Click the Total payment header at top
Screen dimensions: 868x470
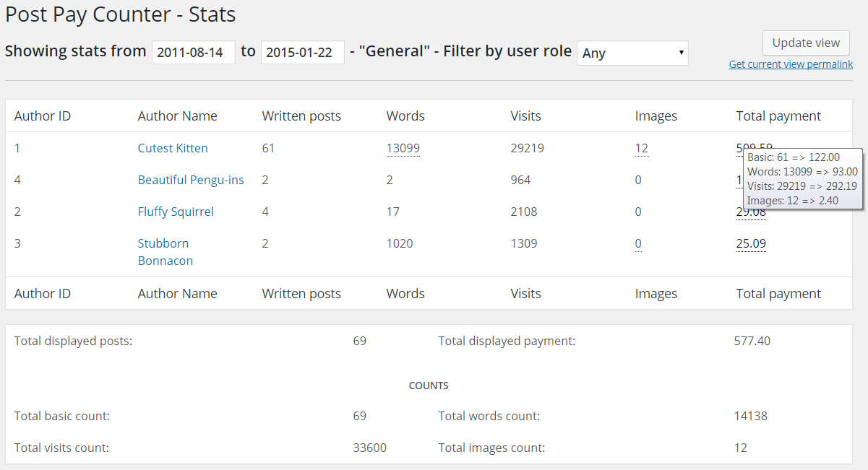click(x=778, y=116)
